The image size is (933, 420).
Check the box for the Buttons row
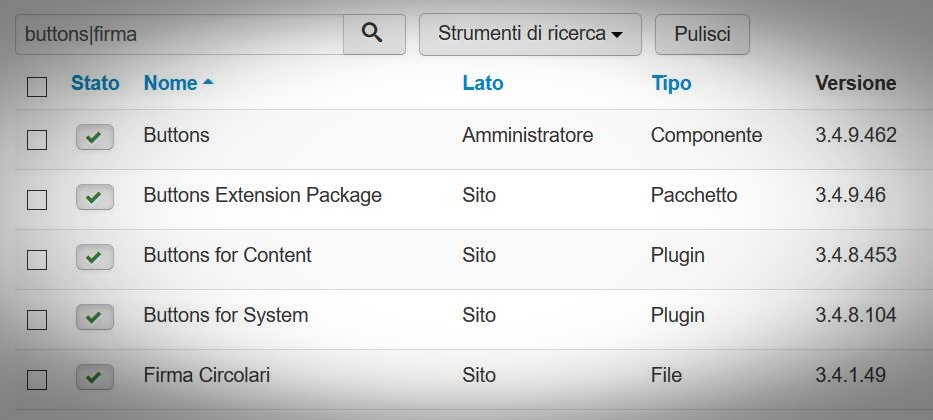pyautogui.click(x=37, y=140)
